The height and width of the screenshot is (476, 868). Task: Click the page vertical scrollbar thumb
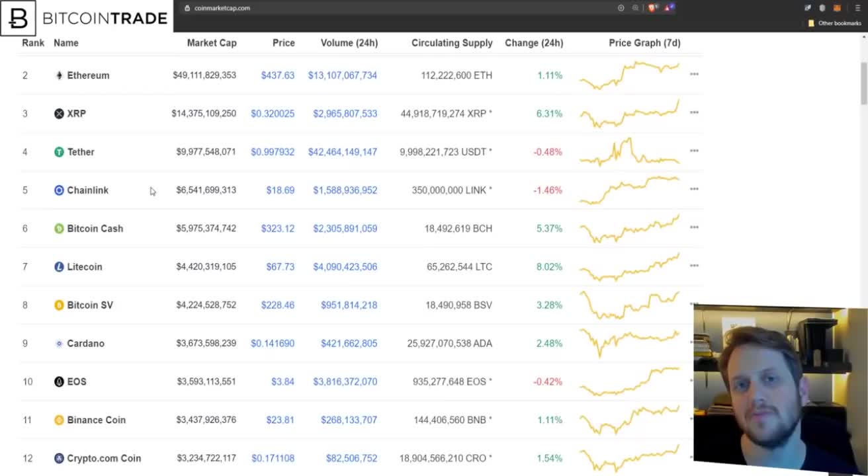pyautogui.click(x=864, y=83)
